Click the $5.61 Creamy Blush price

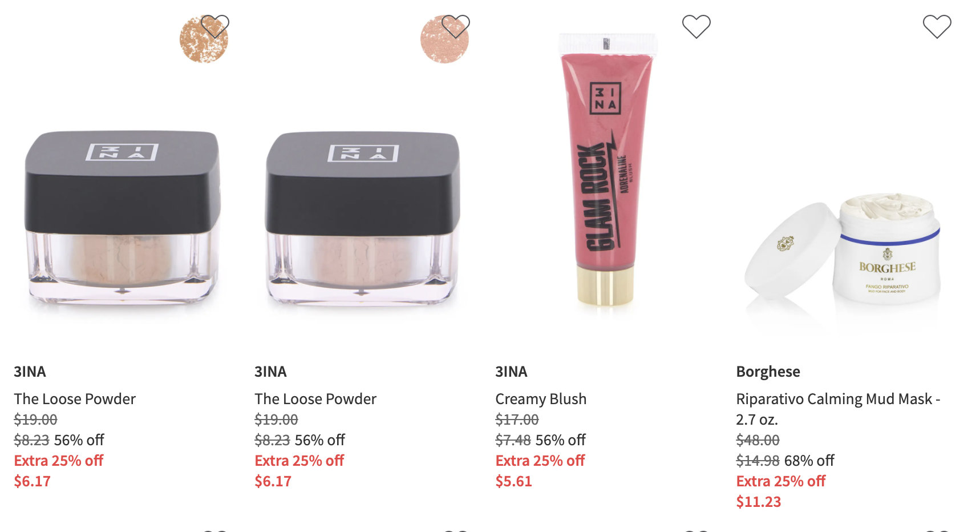pos(513,481)
